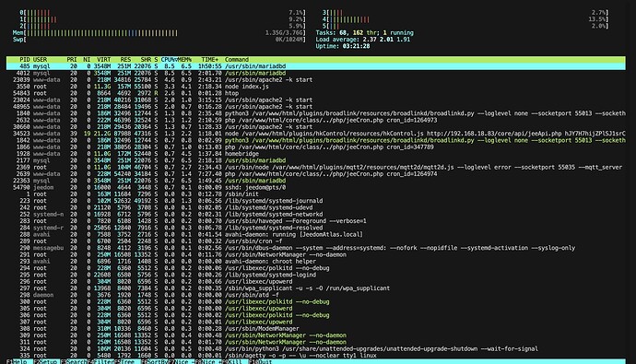This screenshot has width=636, height=364.
Task: Select jeeCron.php row cron_id=347789
Action: tap(315, 147)
